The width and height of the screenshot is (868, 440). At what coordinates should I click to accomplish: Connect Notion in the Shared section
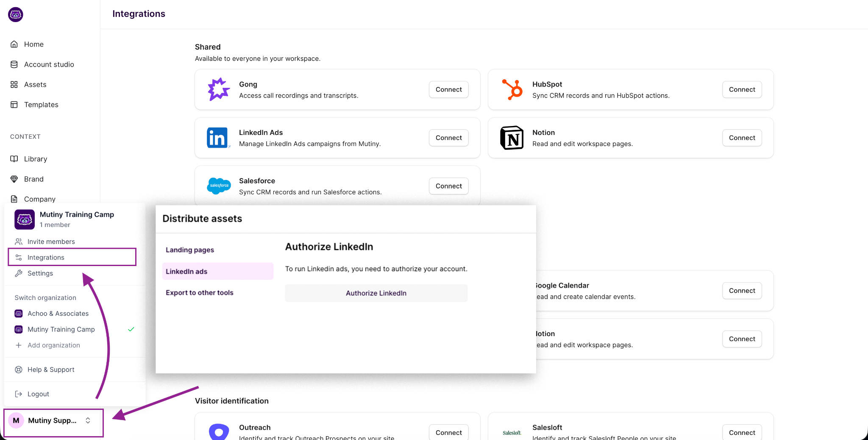click(742, 138)
